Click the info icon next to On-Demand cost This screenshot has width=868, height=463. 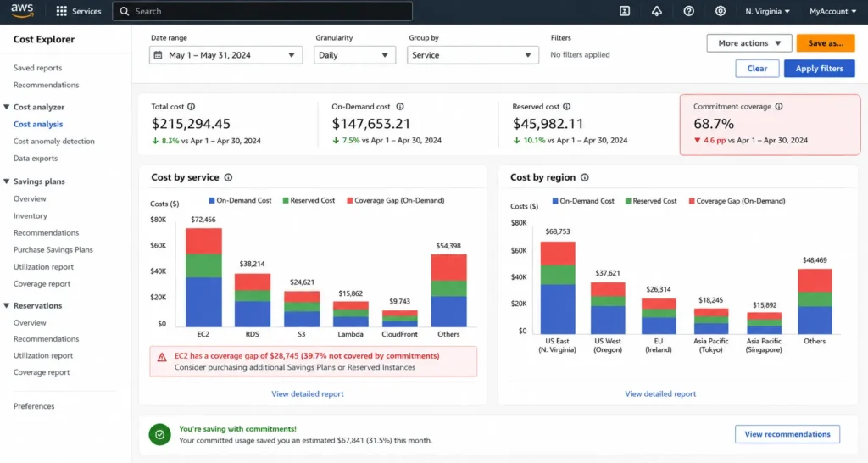coord(400,106)
